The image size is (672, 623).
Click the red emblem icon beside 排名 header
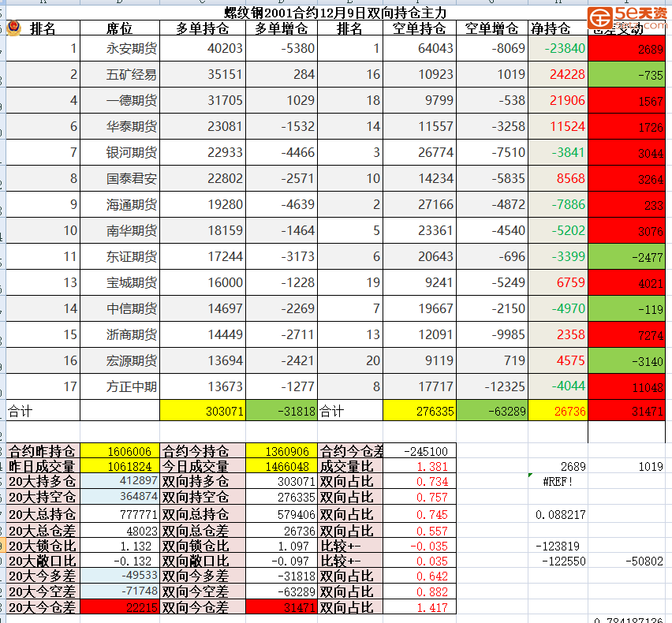pos(13,28)
